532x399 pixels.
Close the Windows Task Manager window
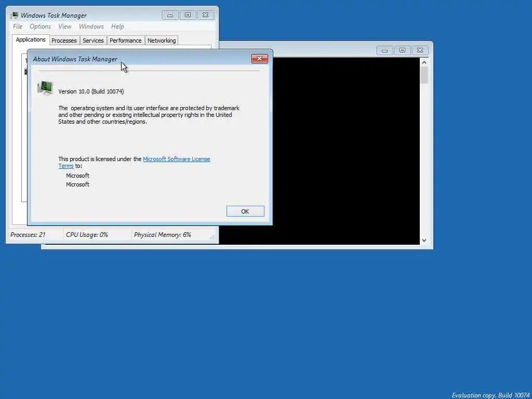pyautogui.click(x=205, y=15)
